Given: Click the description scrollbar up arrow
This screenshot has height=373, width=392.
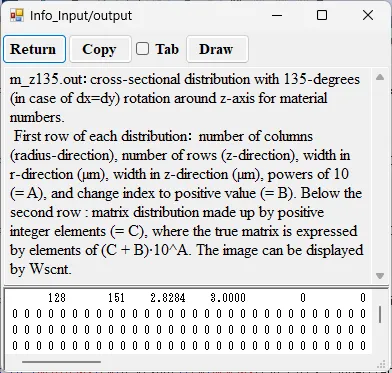Looking at the screenshot, I should click(380, 77).
